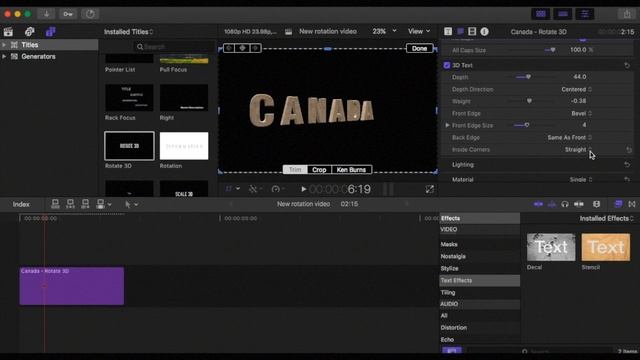The width and height of the screenshot is (640, 360).
Task: Toggle solo headphones icon in timeline
Action: point(565,204)
